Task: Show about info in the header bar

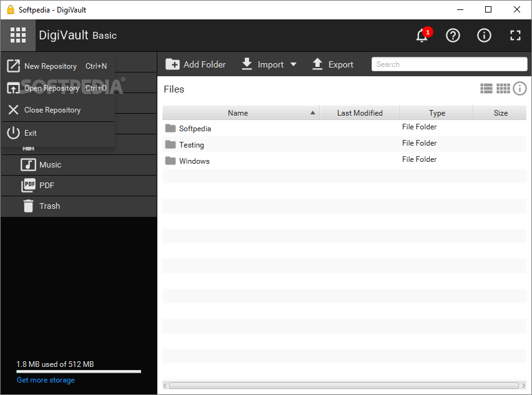Action: coord(484,36)
